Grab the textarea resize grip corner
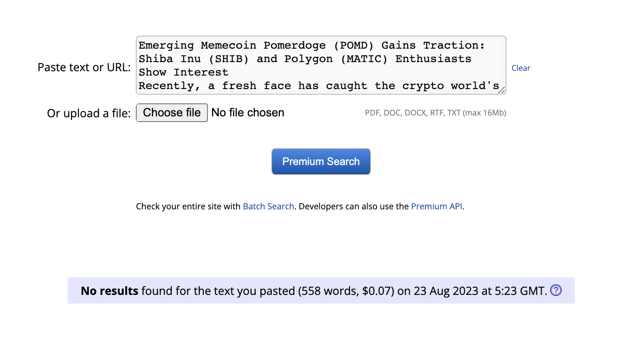The height and width of the screenshot is (357, 644). pyautogui.click(x=502, y=90)
